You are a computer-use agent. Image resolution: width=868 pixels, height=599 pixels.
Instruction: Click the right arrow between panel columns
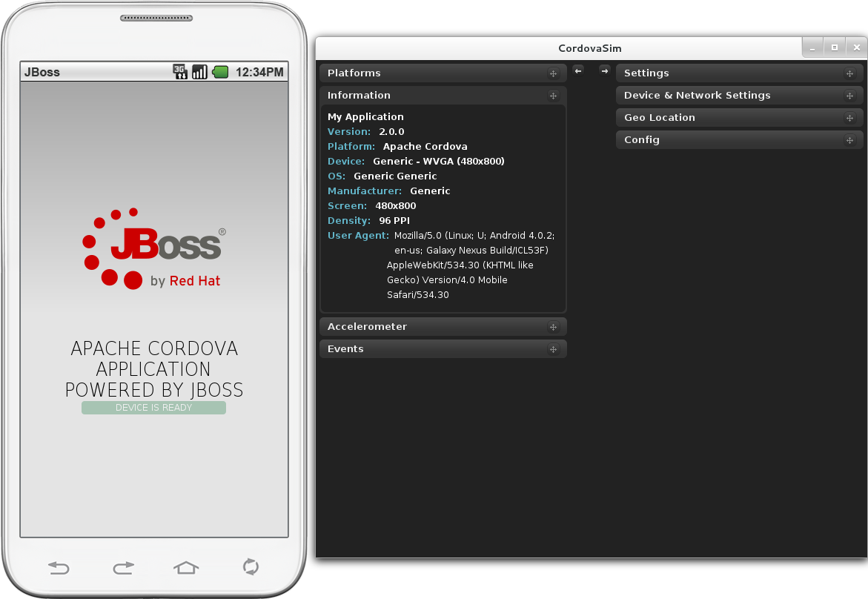tap(605, 71)
